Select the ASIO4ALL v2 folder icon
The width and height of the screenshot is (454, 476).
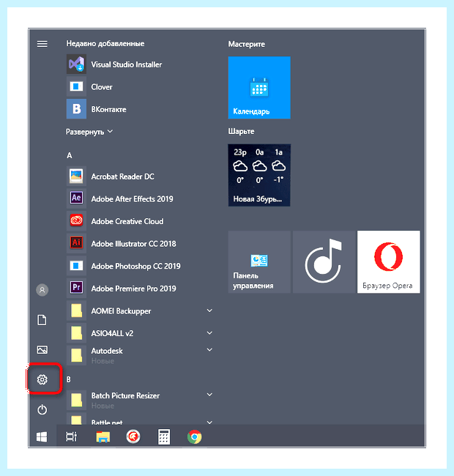[x=76, y=333]
